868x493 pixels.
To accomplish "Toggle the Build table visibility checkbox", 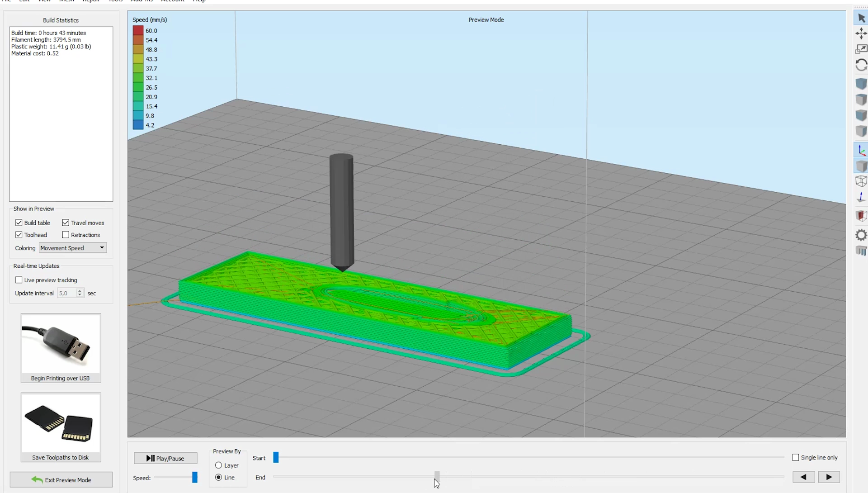I will coord(19,223).
